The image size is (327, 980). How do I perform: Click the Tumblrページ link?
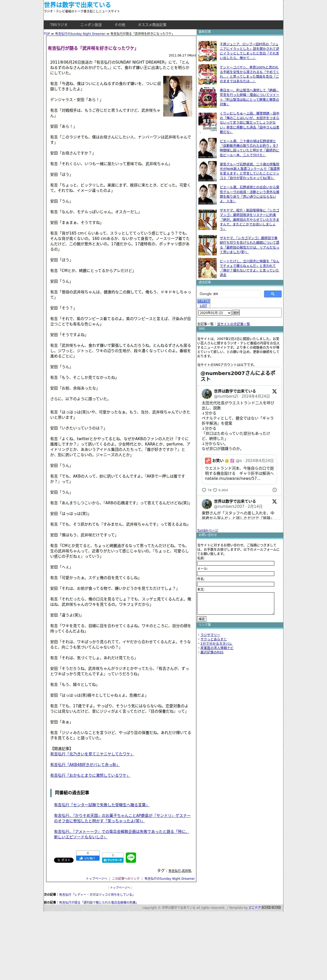[x=208, y=530]
